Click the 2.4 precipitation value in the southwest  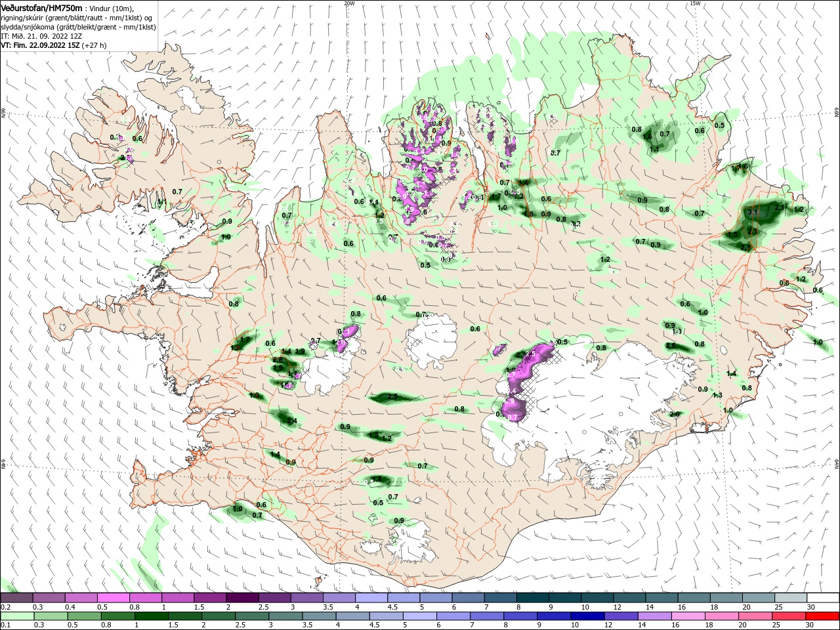[292, 421]
